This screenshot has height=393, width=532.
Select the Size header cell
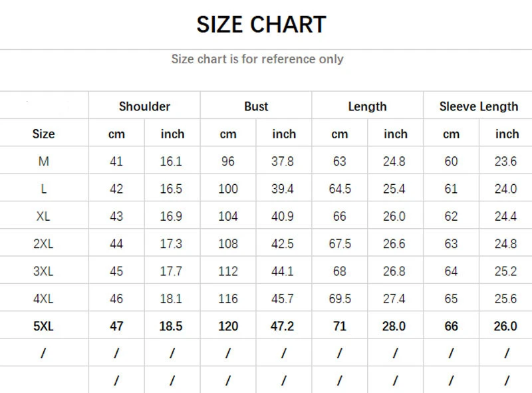pos(43,134)
